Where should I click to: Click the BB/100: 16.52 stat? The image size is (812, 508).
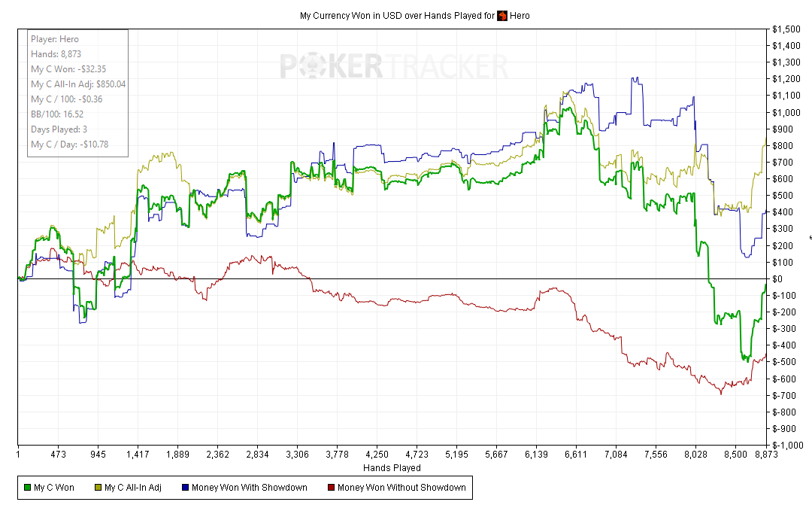coord(57,114)
